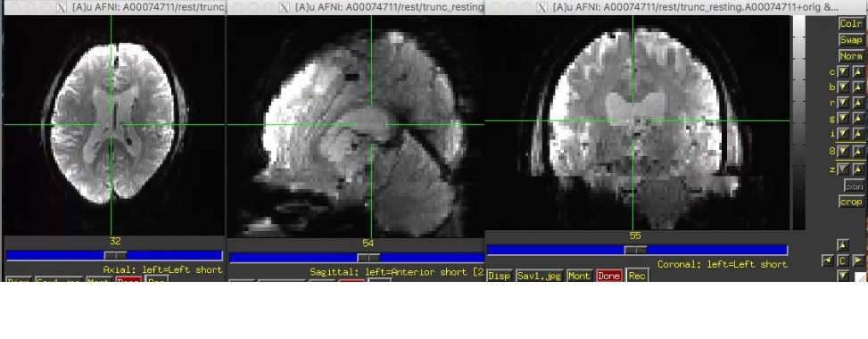Click the i down arrow
Image resolution: width=868 pixels, height=339 pixels.
click(842, 134)
